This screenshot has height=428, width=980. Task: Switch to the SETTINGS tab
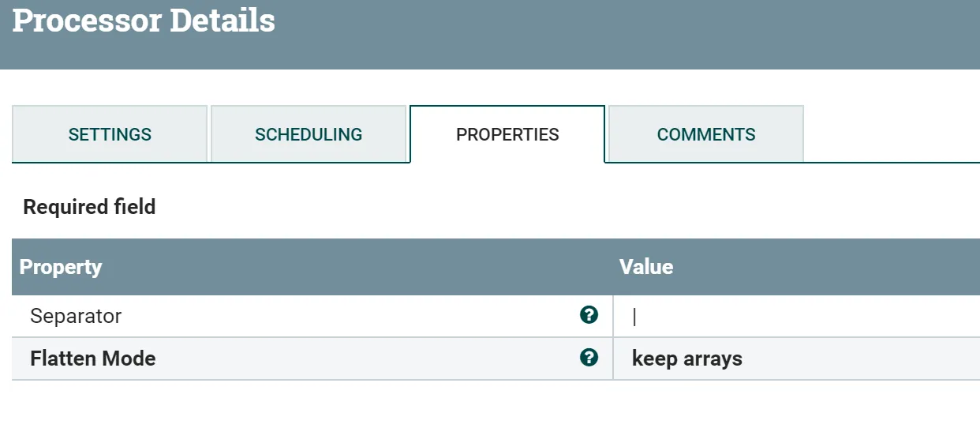pyautogui.click(x=110, y=134)
